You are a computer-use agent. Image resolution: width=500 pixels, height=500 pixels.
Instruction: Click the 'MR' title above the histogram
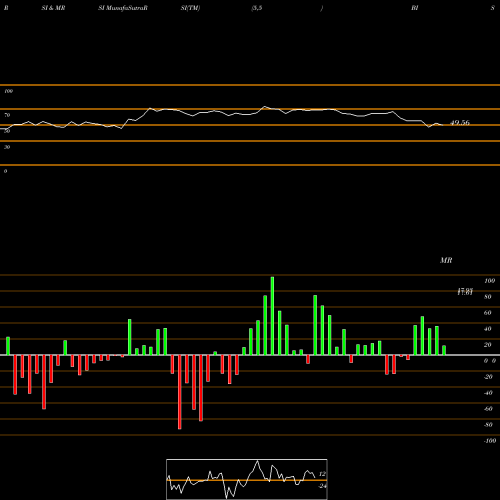tap(446, 260)
